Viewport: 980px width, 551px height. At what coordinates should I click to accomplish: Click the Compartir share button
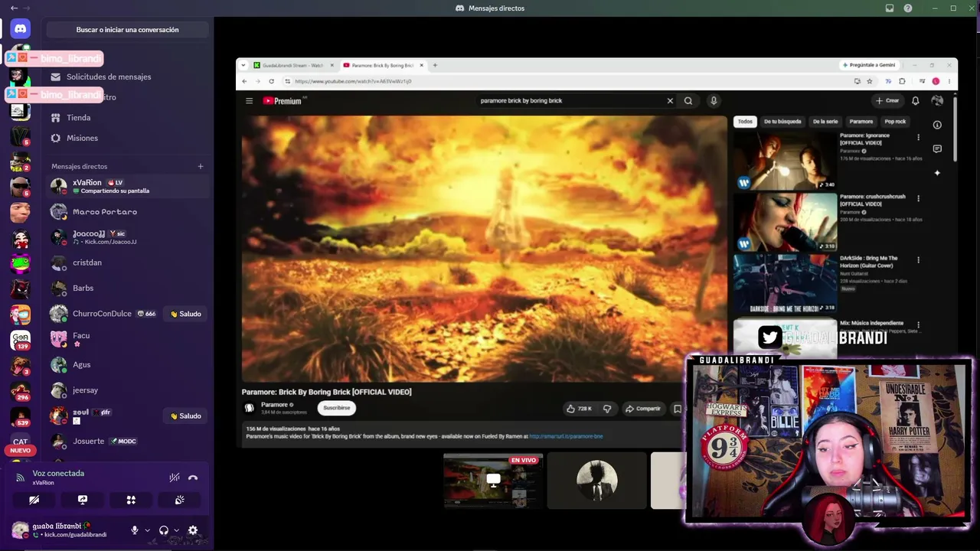(643, 409)
